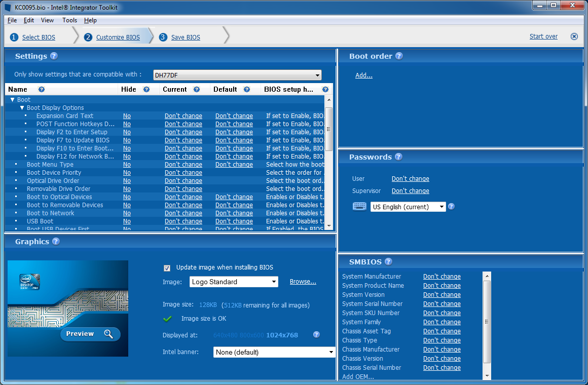
Task: Click the help icon next to Default column
Action: click(247, 90)
